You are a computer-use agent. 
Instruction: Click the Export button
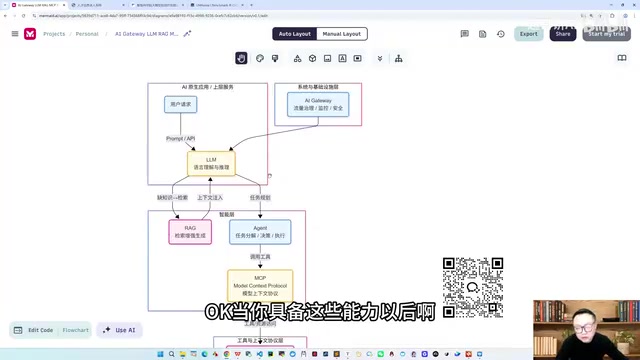[529, 34]
